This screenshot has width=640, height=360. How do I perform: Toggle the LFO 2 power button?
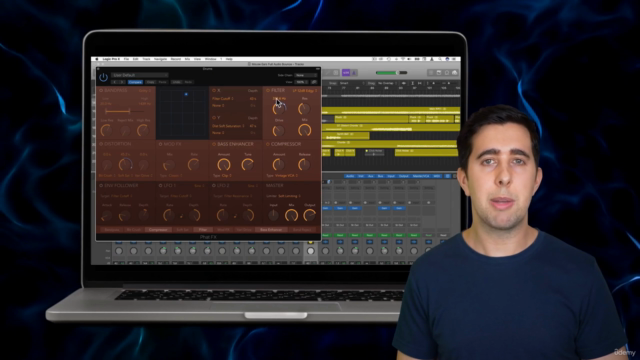coord(213,185)
